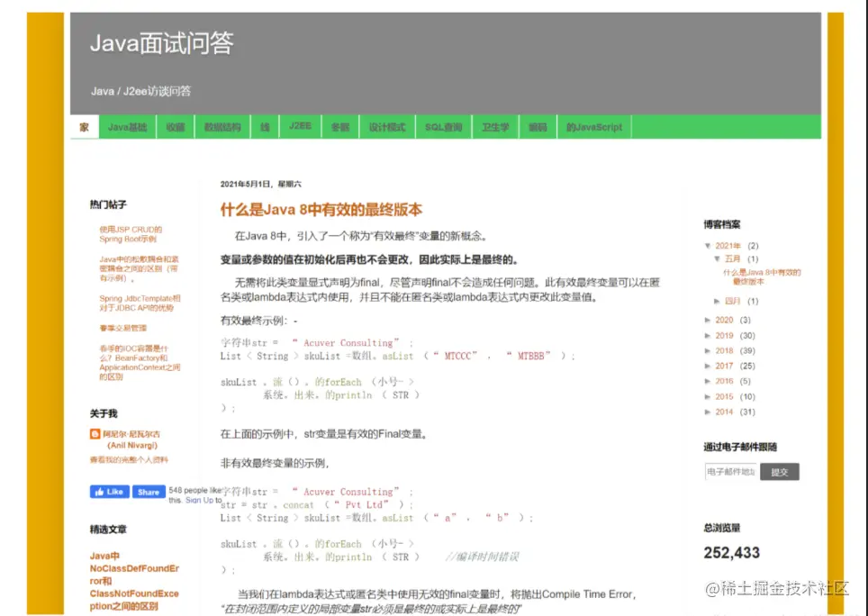This screenshot has width=868, height=616.
Task: Open popular post 使用JSP CRUD的Spring Boot示例
Action: 131,234
